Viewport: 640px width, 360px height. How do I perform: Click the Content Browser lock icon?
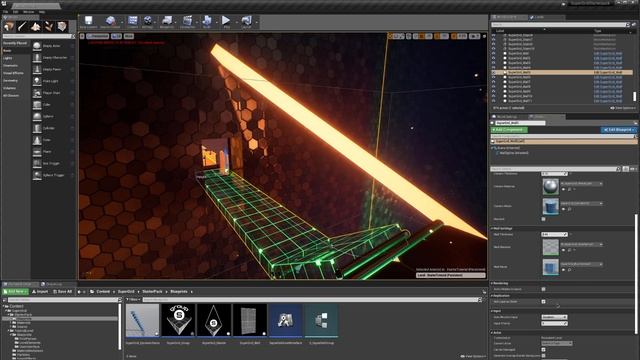point(484,292)
